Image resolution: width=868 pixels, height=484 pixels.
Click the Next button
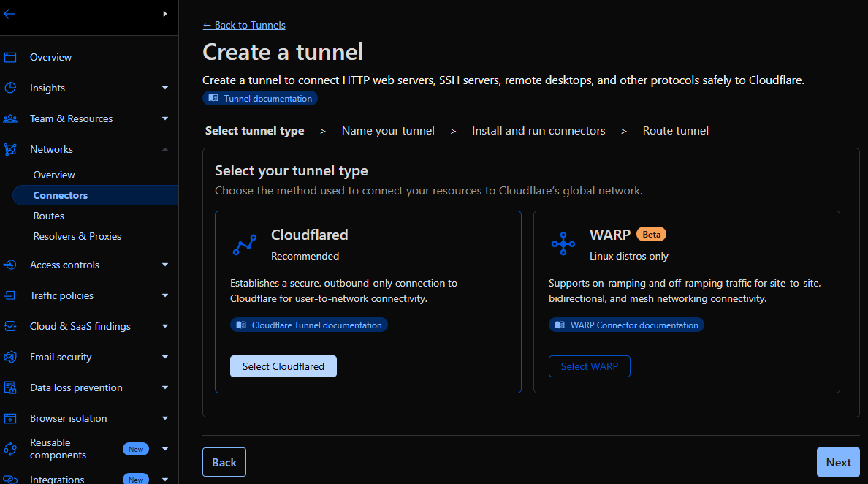[838, 462]
